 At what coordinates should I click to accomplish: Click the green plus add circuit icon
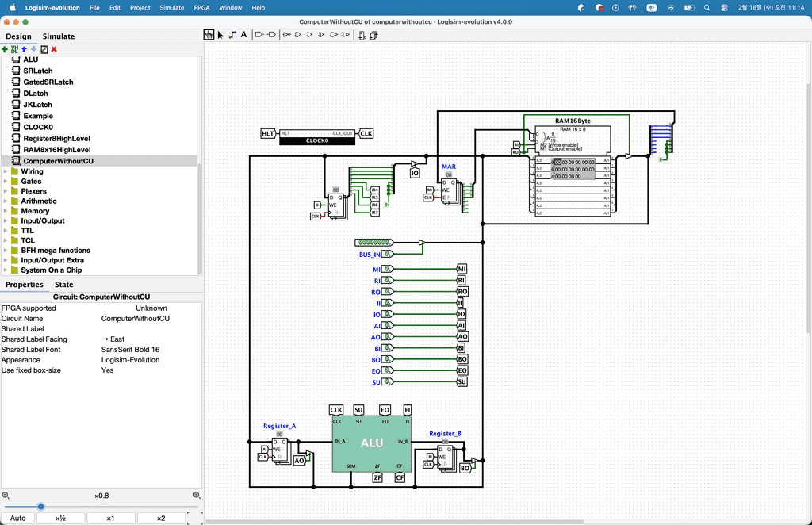5,49
